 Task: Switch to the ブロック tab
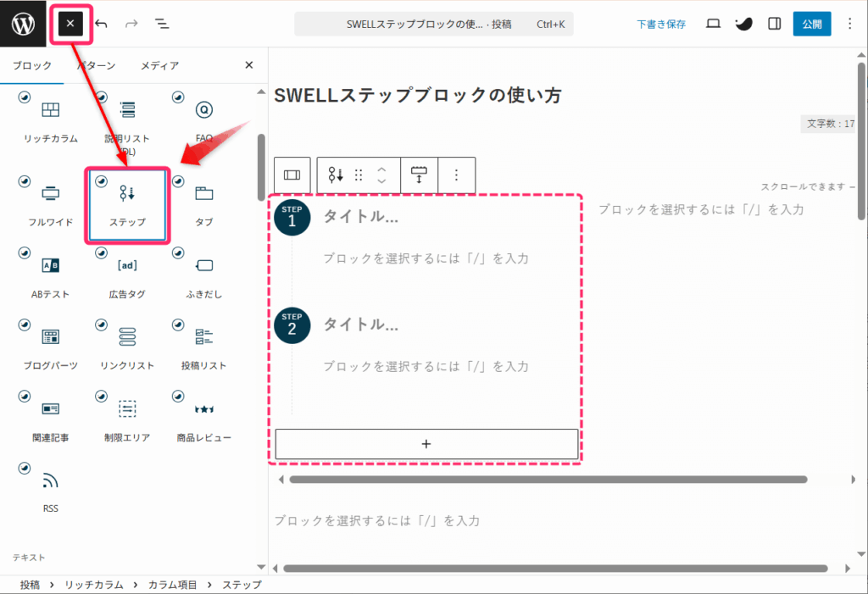click(x=32, y=65)
